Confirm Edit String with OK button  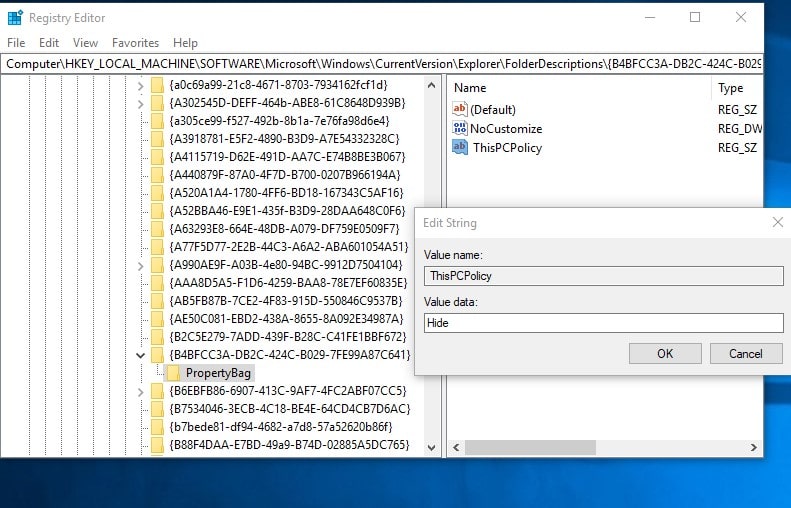point(665,353)
